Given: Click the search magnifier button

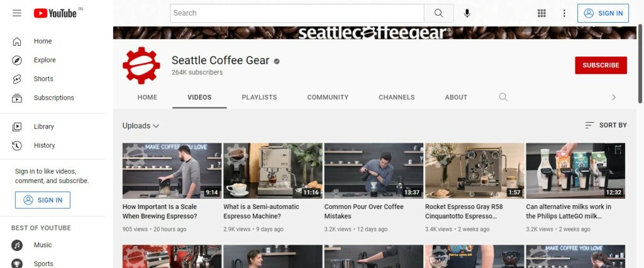Looking at the screenshot, I should [438, 13].
